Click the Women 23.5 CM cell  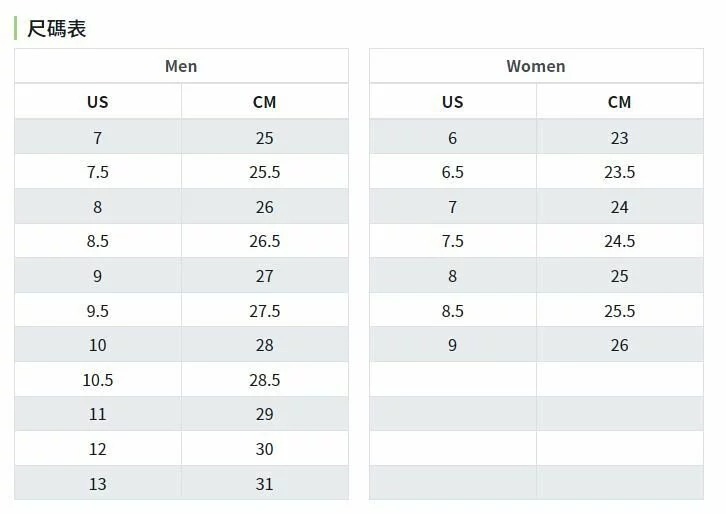click(x=619, y=172)
